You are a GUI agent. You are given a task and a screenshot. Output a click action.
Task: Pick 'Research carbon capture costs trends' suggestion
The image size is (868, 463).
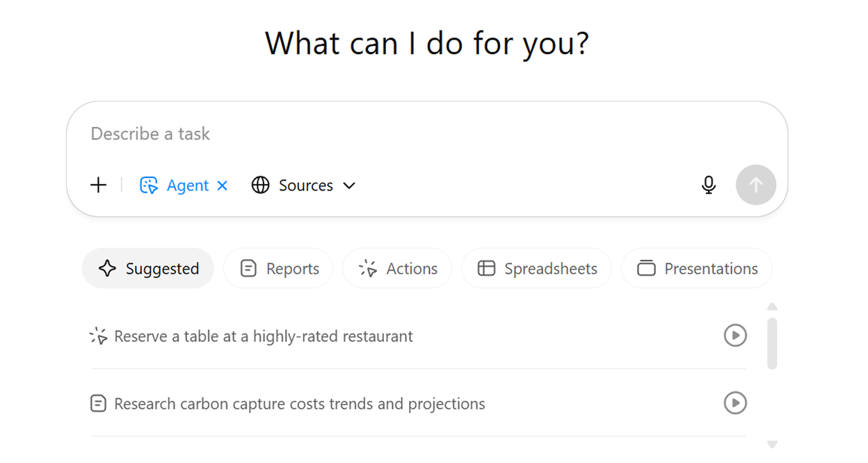299,404
